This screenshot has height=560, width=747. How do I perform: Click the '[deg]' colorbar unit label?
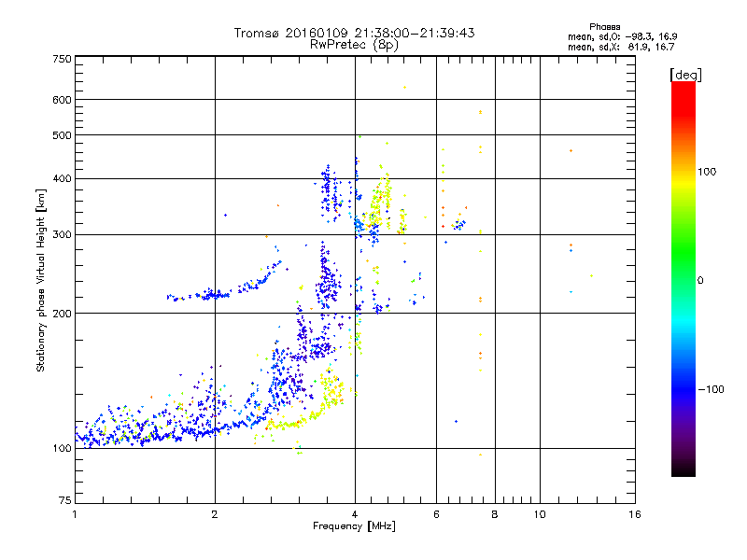685,75
